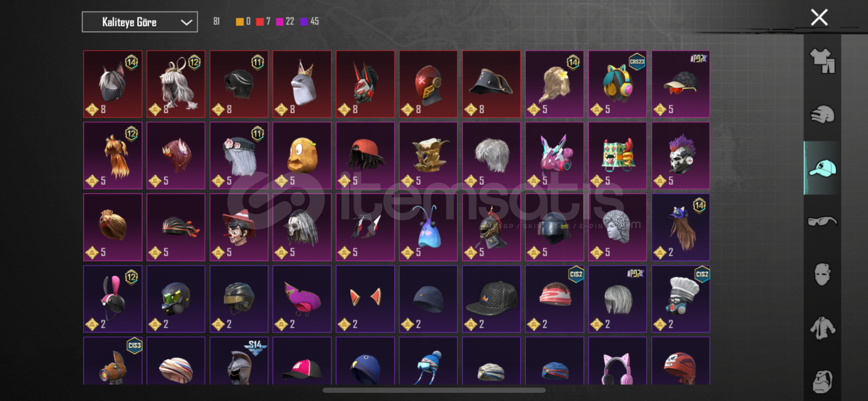
Task: Select the black pirate tricorn hat
Action: coord(491,84)
